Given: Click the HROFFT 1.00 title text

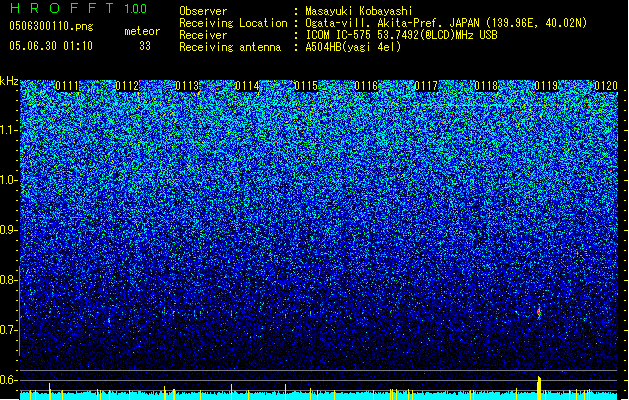Looking at the screenshot, I should (78, 8).
